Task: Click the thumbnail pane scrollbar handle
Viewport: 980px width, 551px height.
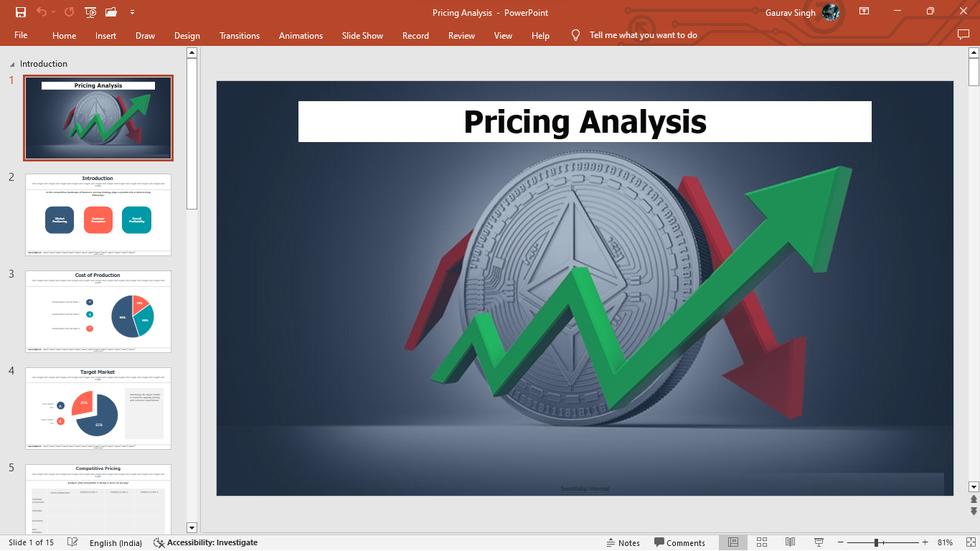Action: [192, 133]
